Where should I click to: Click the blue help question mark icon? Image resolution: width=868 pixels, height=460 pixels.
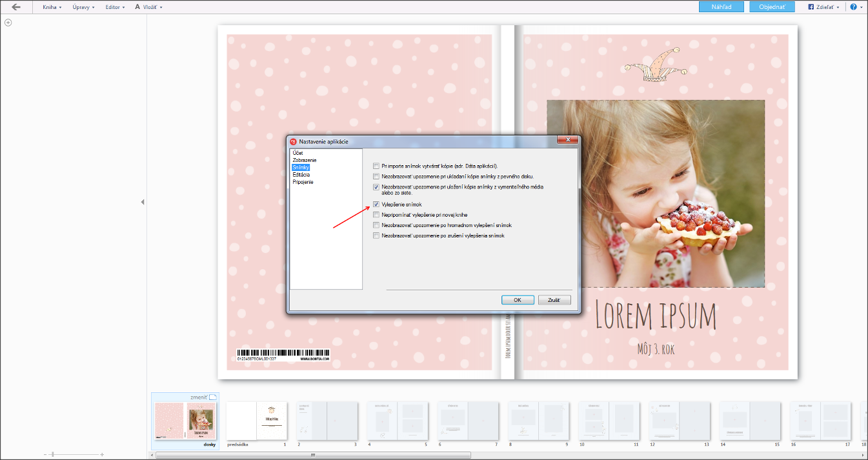(x=853, y=7)
